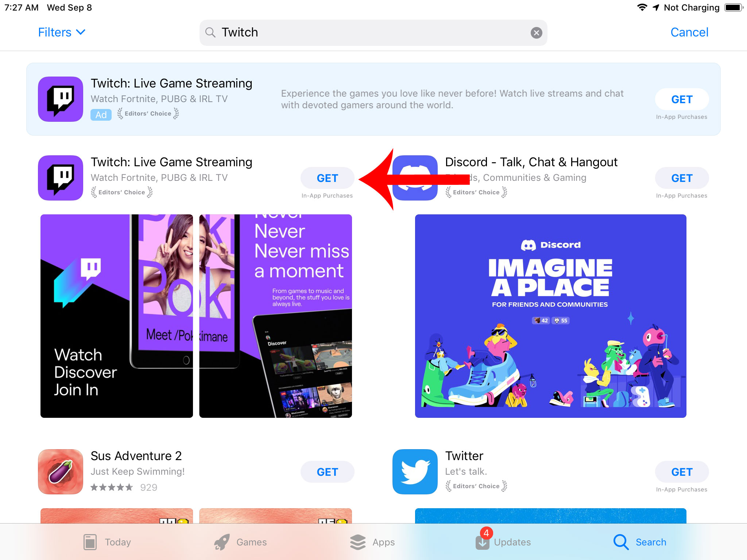The height and width of the screenshot is (560, 747).
Task: Tap GET button for Twitter
Action: pyautogui.click(x=682, y=472)
